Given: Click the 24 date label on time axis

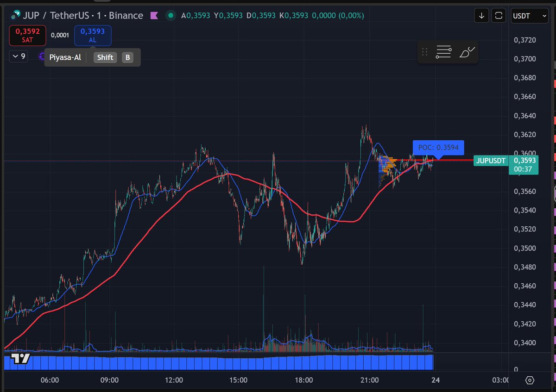Looking at the screenshot, I should (435, 380).
